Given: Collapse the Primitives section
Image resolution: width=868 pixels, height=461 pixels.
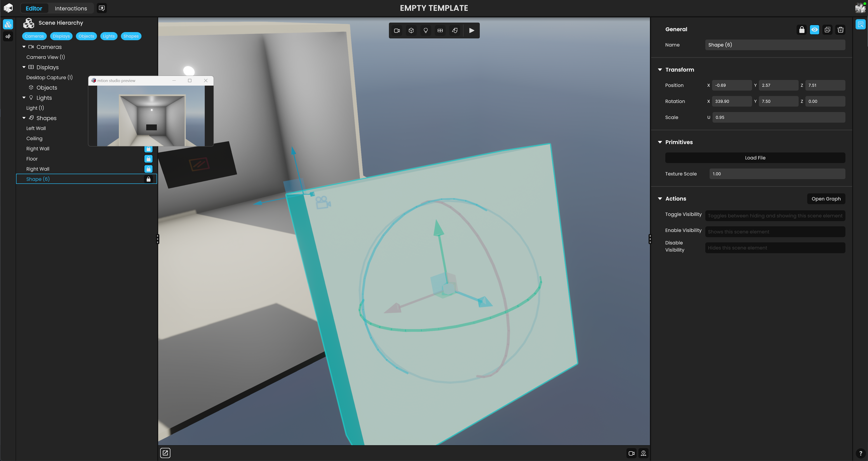Looking at the screenshot, I should coord(660,142).
